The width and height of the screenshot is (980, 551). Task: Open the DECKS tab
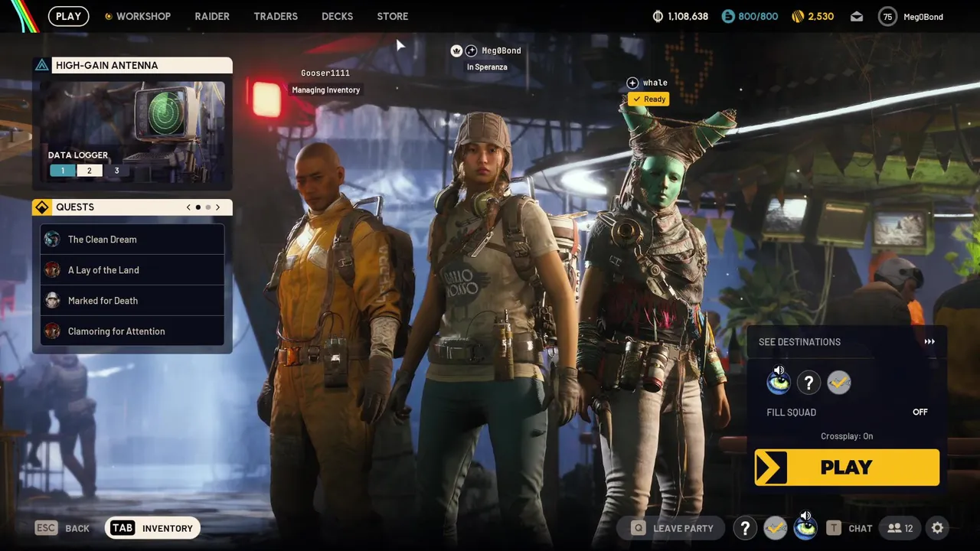tap(338, 16)
